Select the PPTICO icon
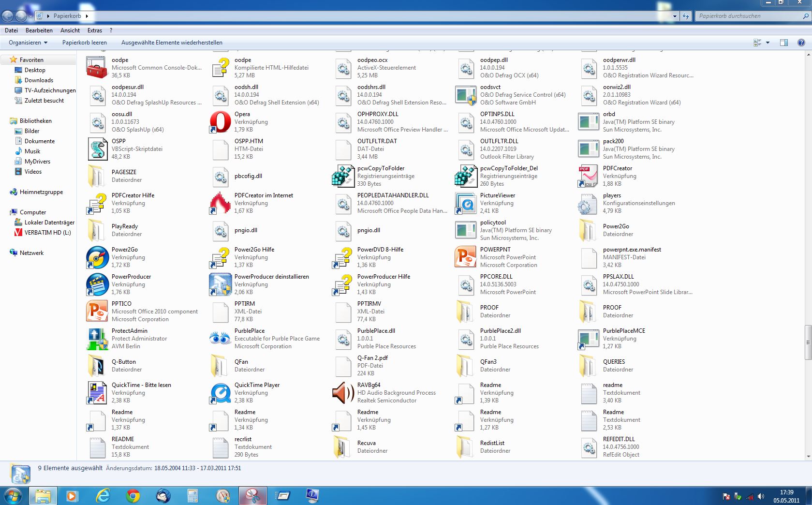The image size is (812, 505). 98,312
